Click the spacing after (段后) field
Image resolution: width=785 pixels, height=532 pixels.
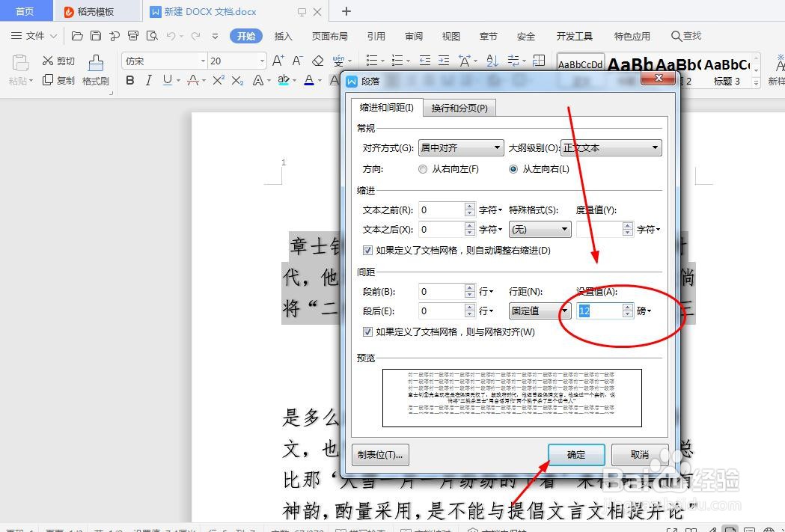[x=441, y=311]
